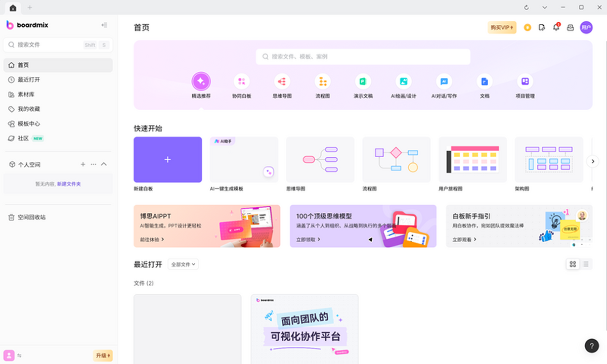Viewport: 607px width, 364px height.
Task: Switch to list view of recent files
Action: (x=586, y=264)
